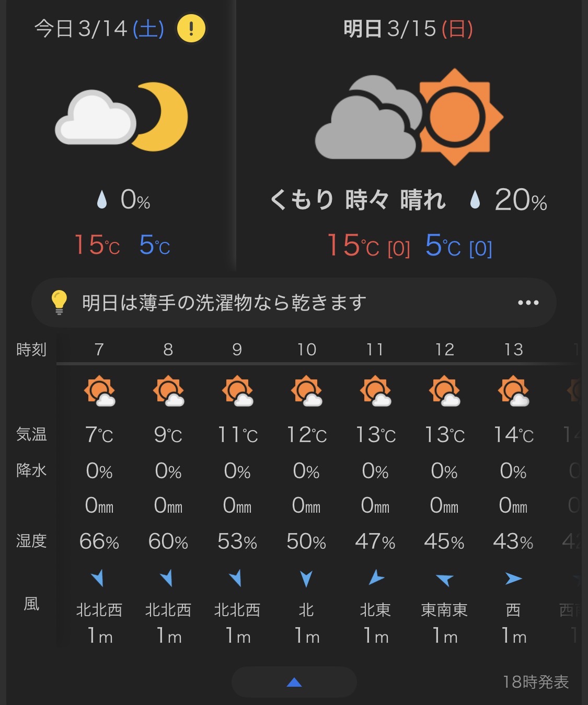This screenshot has width=588, height=705.
Task: Tap the くもり 時々 晴れ forecast text
Action: click(358, 200)
